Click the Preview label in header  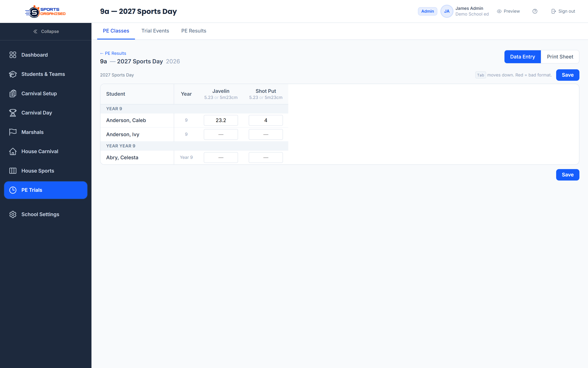[x=512, y=11]
